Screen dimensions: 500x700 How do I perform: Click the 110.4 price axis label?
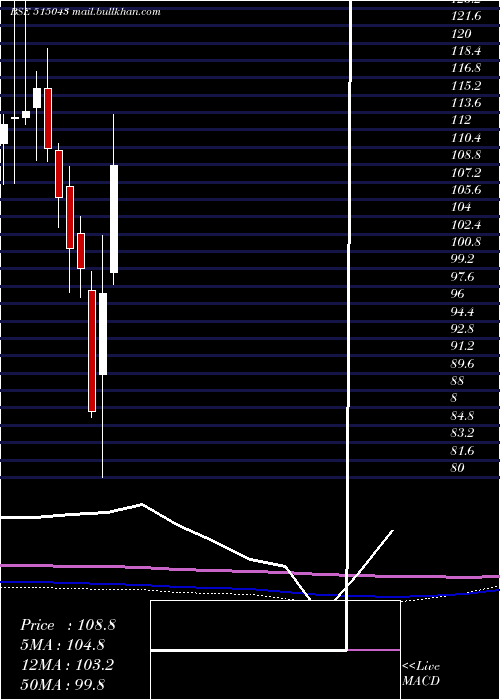466,138
